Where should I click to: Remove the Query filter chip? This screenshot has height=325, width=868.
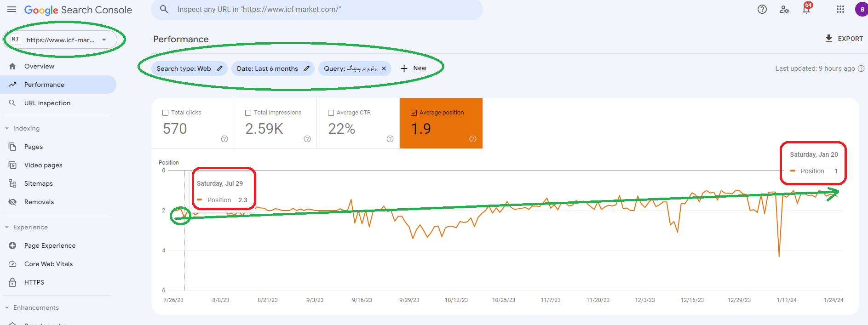[x=384, y=68]
